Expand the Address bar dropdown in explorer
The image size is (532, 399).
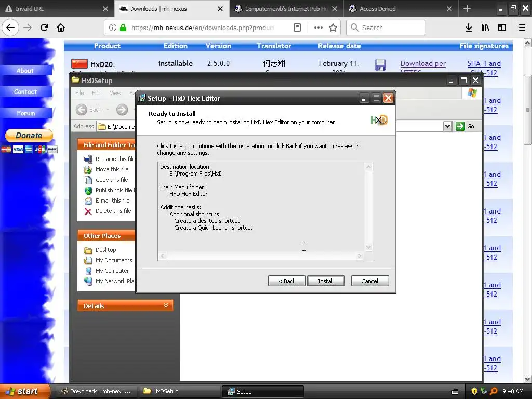(x=447, y=126)
